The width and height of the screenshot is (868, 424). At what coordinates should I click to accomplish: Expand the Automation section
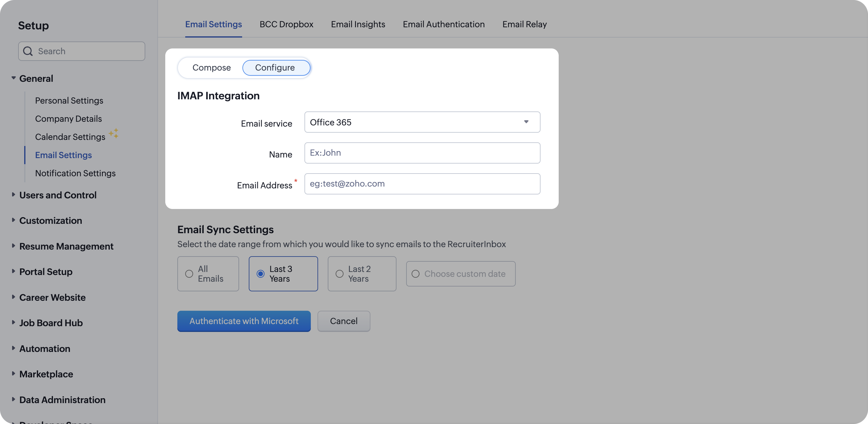(x=14, y=348)
